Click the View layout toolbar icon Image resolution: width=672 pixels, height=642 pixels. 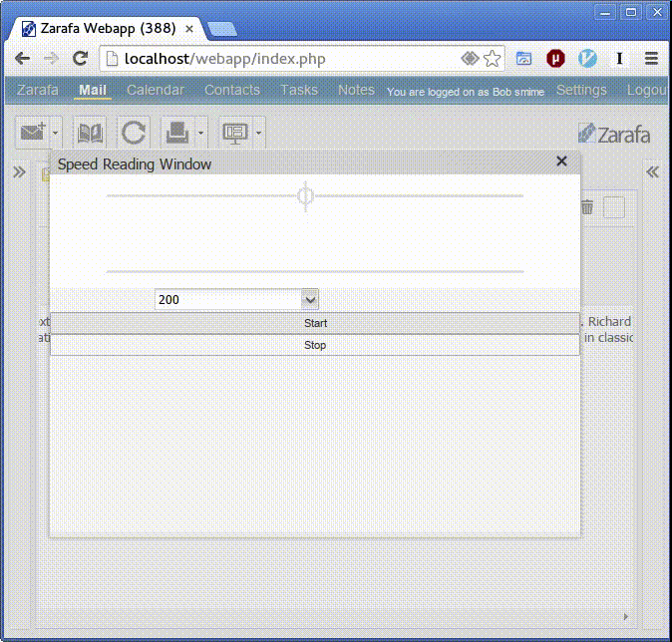pyautogui.click(x=235, y=133)
